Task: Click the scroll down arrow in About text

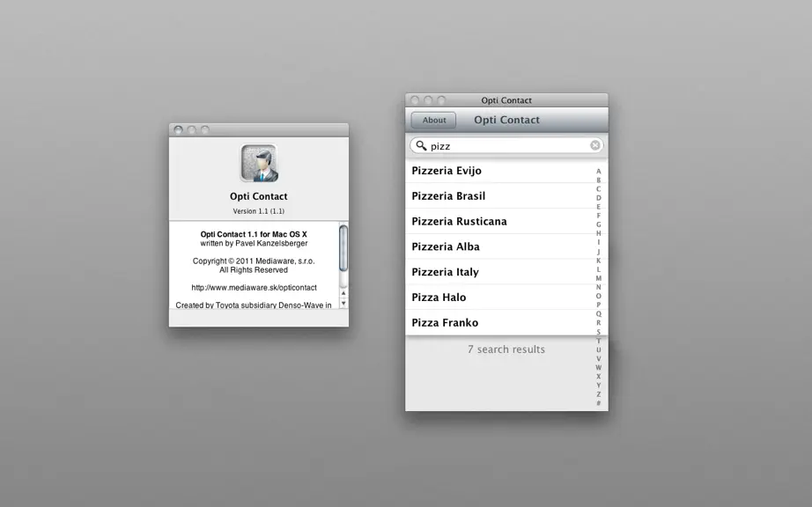Action: point(343,304)
